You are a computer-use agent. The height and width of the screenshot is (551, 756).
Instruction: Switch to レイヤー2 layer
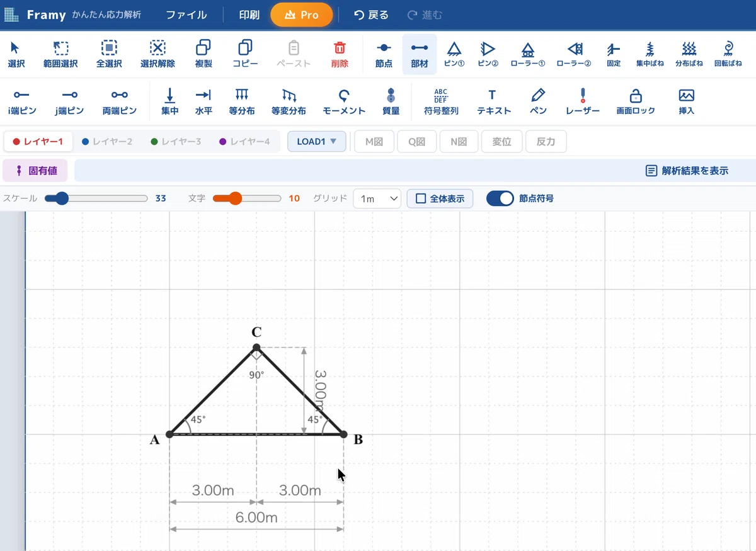click(107, 142)
